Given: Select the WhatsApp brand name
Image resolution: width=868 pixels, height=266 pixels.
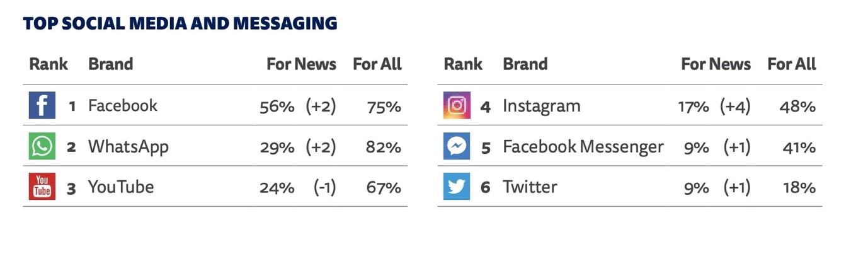Looking at the screenshot, I should (128, 147).
